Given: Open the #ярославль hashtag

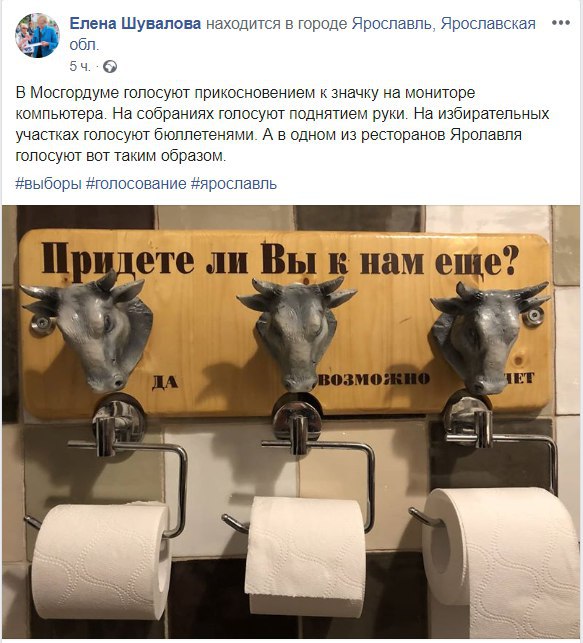Looking at the screenshot, I should pyautogui.click(x=234, y=183).
